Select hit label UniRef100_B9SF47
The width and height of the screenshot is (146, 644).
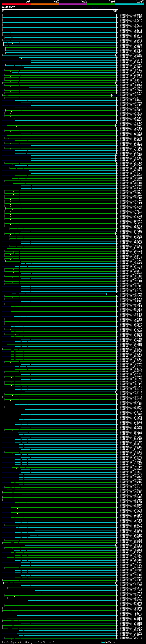(x=131, y=191)
